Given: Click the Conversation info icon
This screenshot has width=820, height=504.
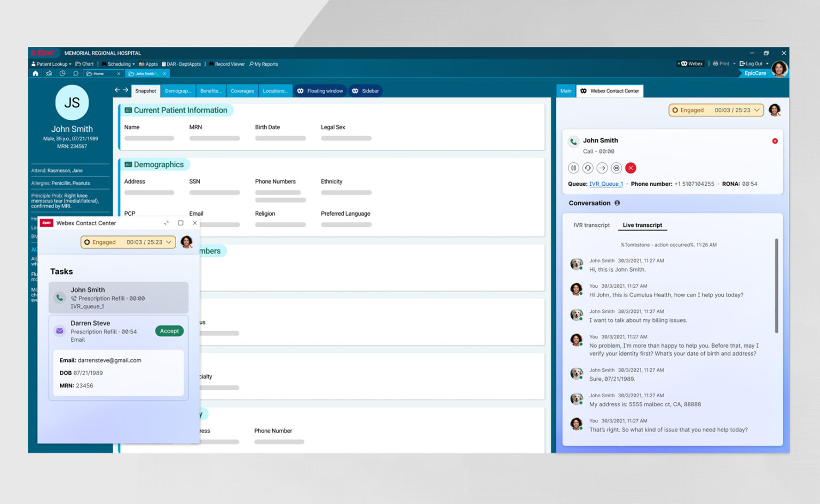Looking at the screenshot, I should 618,203.
